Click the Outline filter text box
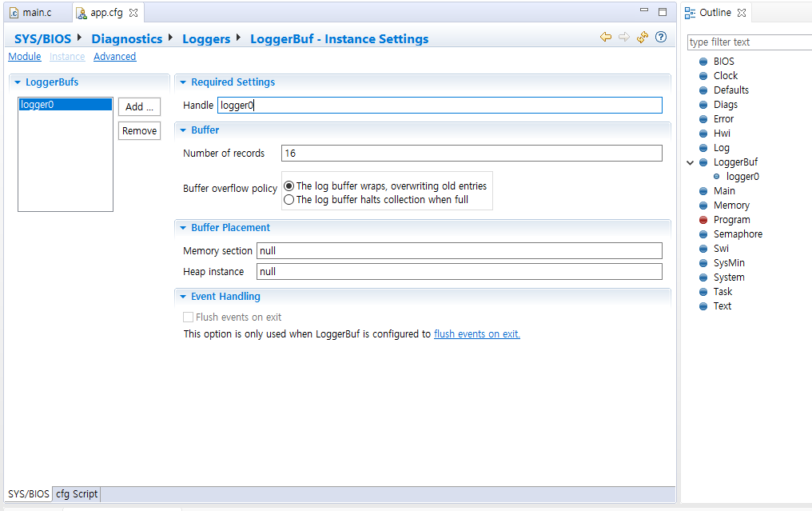 (x=750, y=42)
